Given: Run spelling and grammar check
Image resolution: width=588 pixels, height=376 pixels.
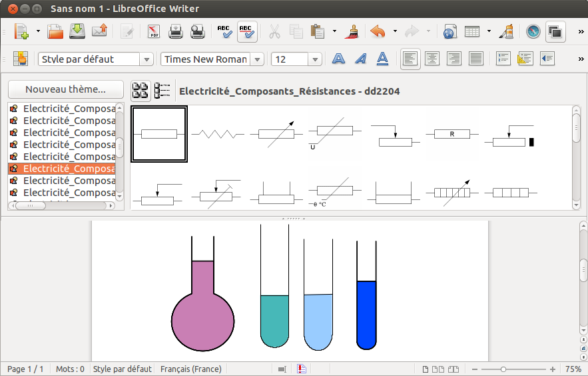Looking at the screenshot, I should click(224, 31).
